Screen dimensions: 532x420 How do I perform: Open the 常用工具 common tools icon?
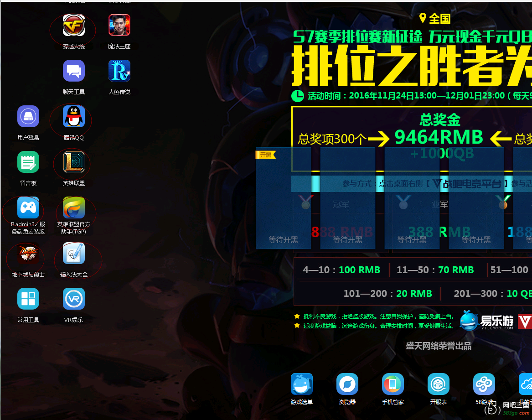[x=28, y=299]
